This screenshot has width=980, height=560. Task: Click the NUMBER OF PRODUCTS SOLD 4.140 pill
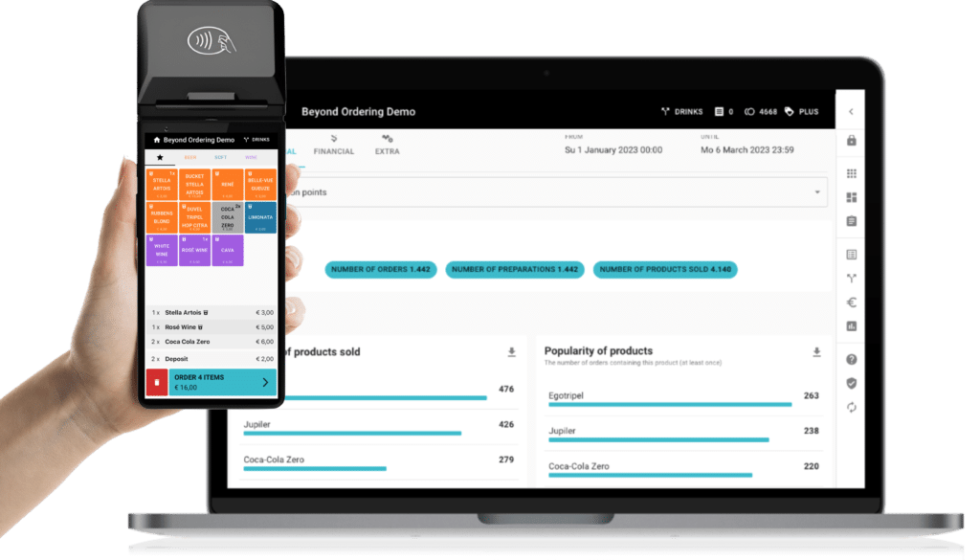point(665,269)
